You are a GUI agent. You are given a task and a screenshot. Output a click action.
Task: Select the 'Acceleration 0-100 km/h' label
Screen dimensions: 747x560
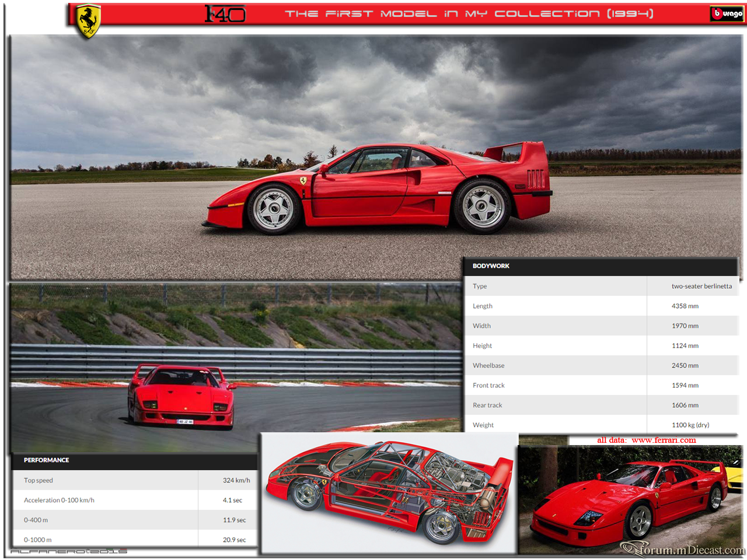click(x=59, y=501)
